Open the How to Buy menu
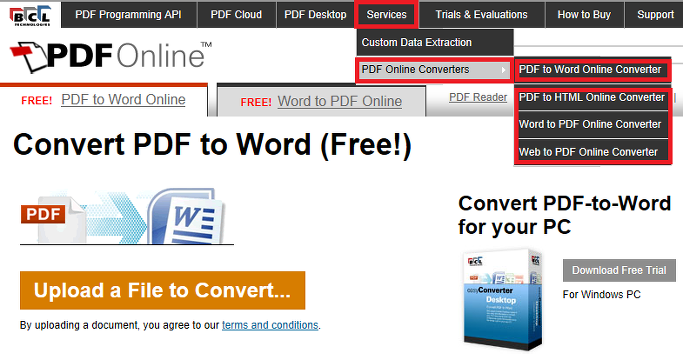Image resolution: width=683 pixels, height=360 pixels. [584, 14]
